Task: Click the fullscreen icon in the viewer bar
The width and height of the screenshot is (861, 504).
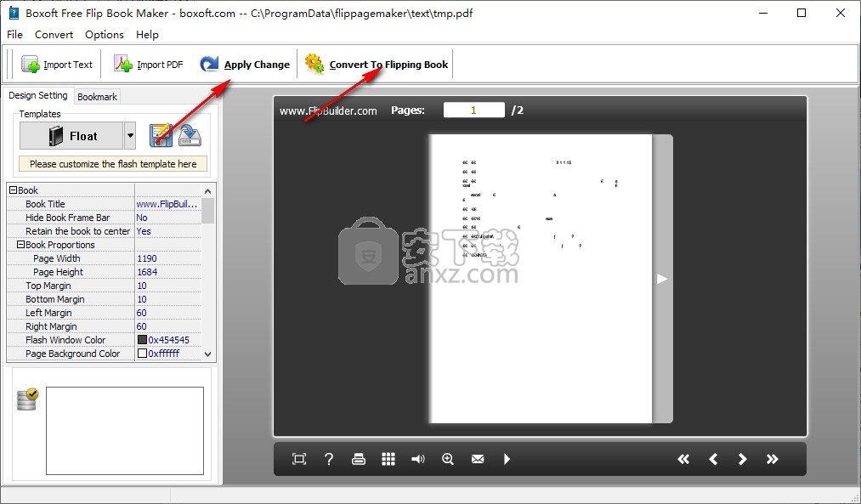Action: coord(298,459)
